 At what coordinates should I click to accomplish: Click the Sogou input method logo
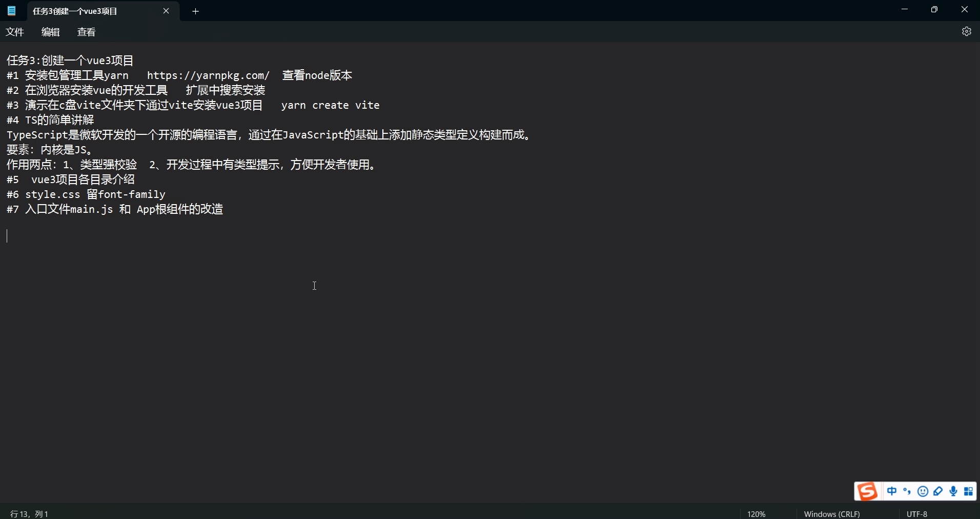pyautogui.click(x=868, y=491)
